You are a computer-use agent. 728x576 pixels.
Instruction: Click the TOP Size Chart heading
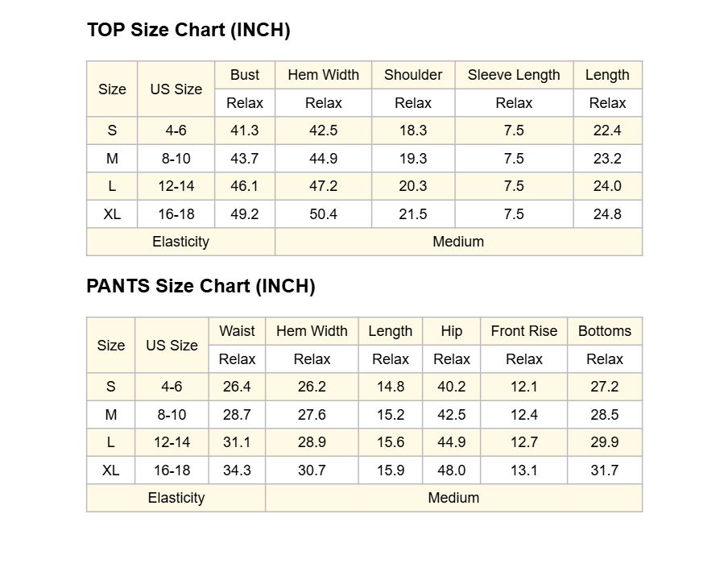point(188,30)
